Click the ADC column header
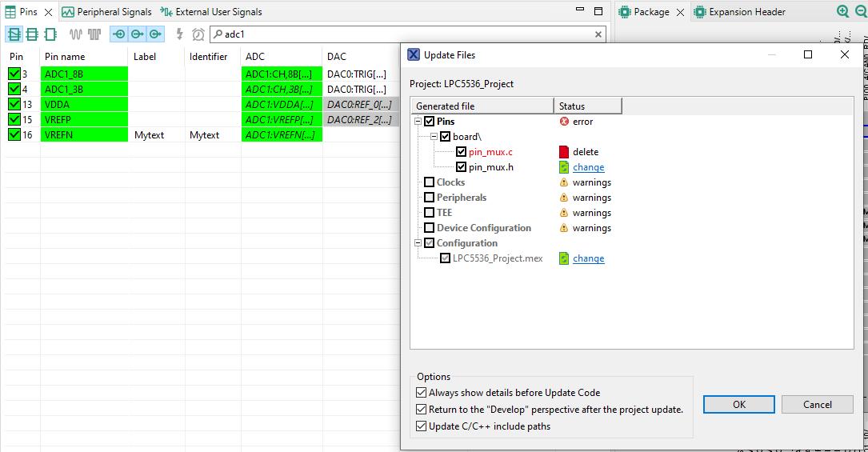The height and width of the screenshot is (452, 868). coord(281,57)
